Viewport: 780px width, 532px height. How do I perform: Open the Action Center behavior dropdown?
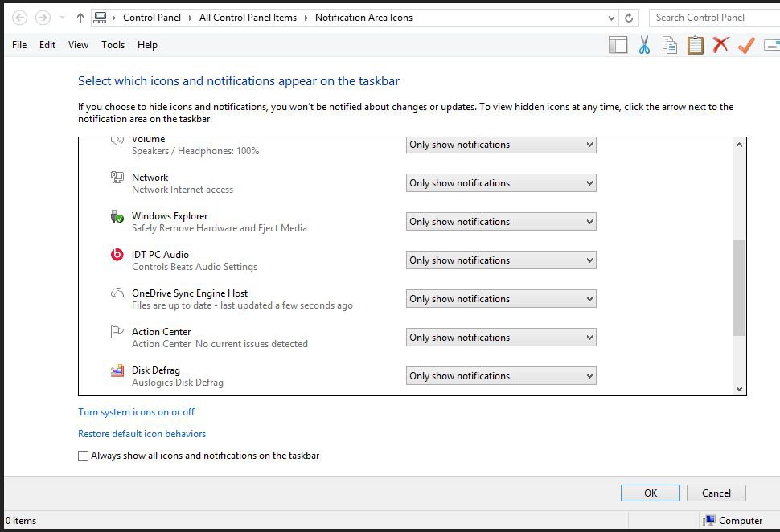(501, 337)
